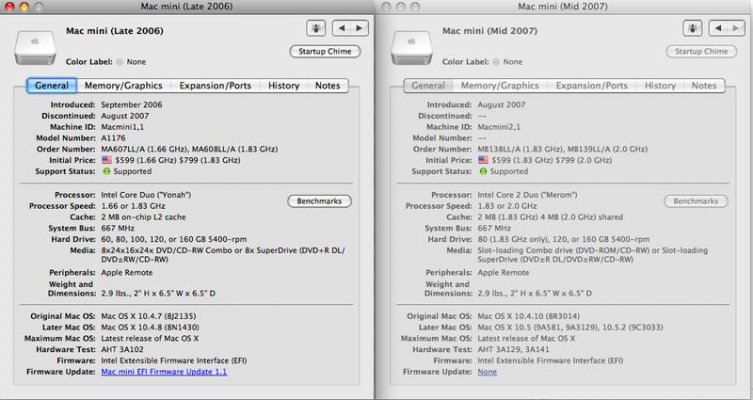Image resolution: width=753 pixels, height=400 pixels.
Task: Open Notes tab in Mid 2007 window
Action: coord(704,85)
